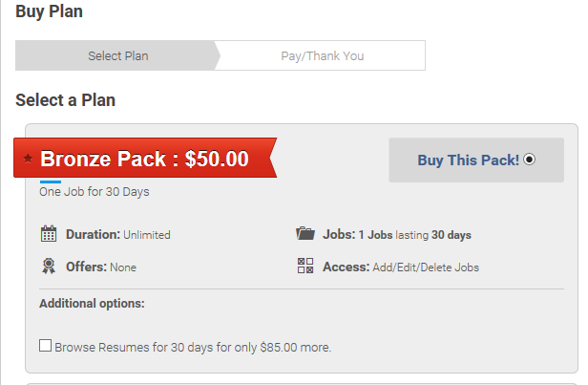The image size is (588, 385).
Task: Click the Buy Plan page title
Action: point(49,11)
